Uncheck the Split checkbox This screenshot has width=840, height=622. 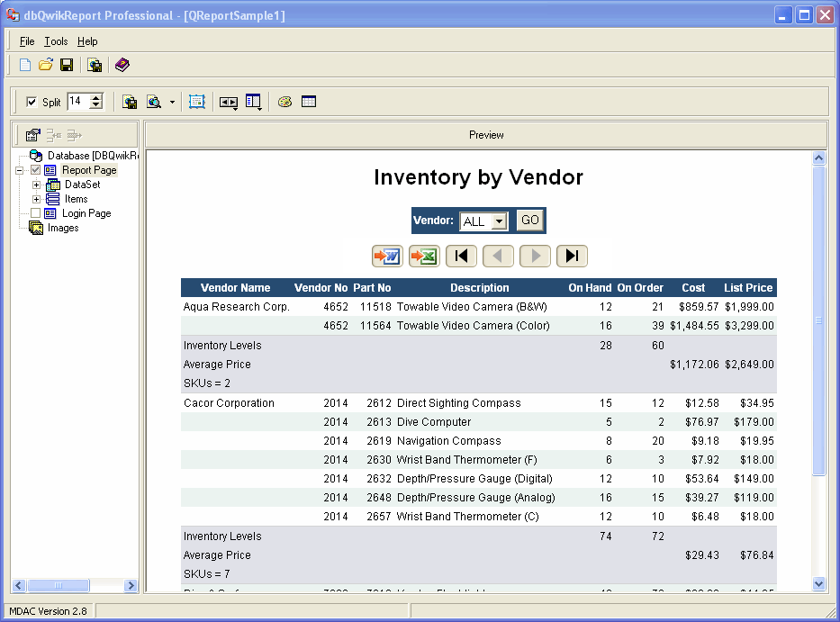pos(32,103)
